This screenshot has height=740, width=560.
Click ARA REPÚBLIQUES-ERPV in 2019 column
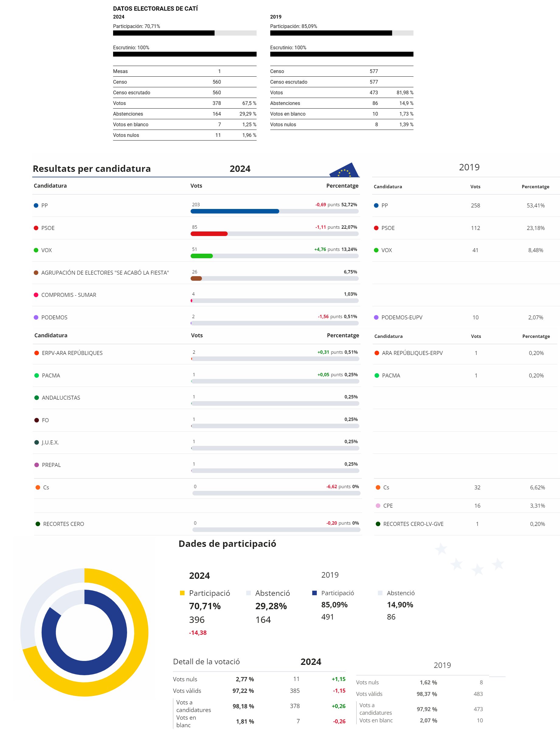412,353
